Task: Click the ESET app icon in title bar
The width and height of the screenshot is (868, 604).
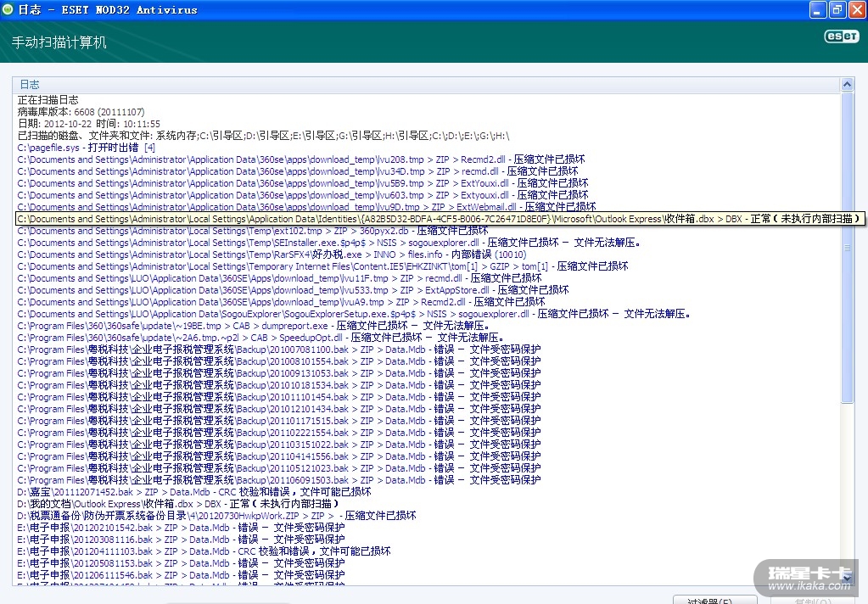Action: (x=8, y=9)
